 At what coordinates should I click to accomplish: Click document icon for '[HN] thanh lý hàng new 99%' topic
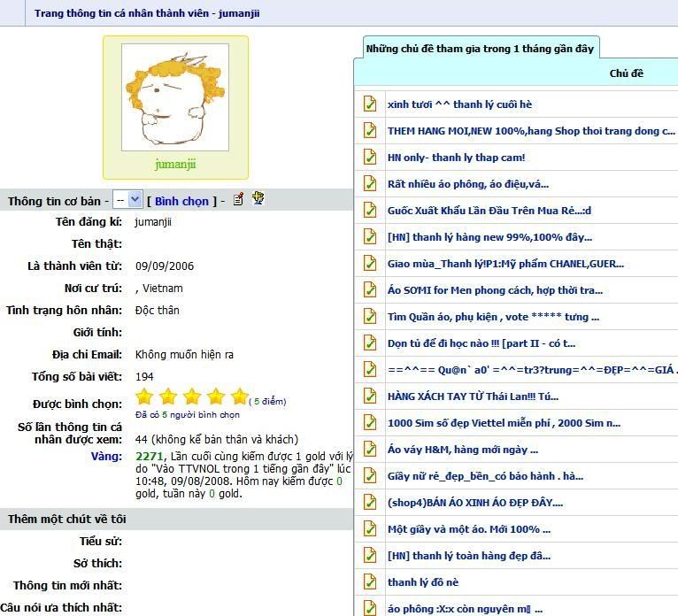click(x=370, y=236)
